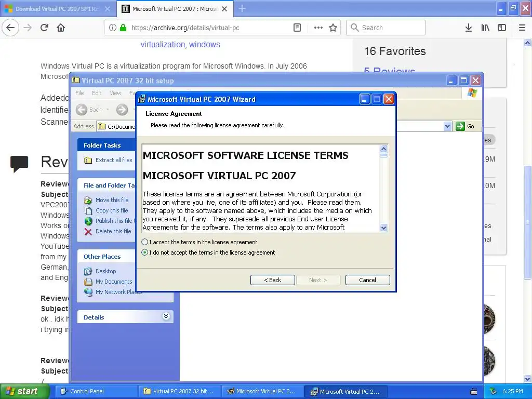This screenshot has width=532, height=399.
Task: Open Edit menu in setup folder window
Action: click(97, 93)
